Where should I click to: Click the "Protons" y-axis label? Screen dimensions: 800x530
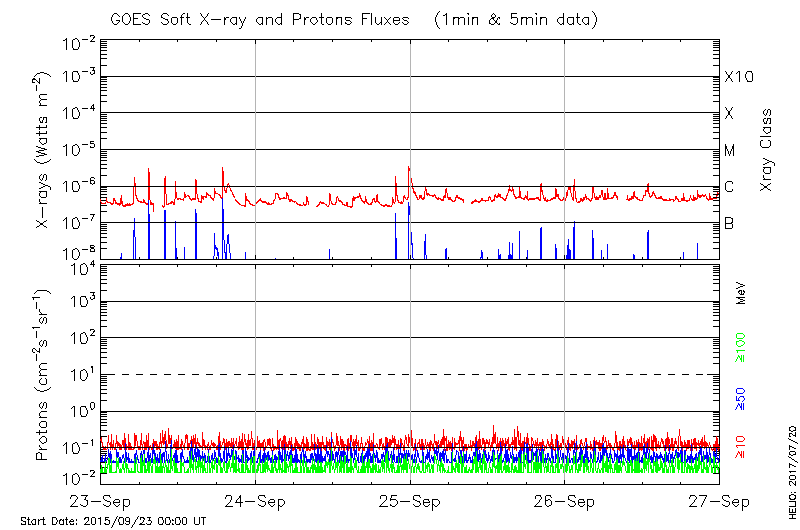tap(43, 375)
